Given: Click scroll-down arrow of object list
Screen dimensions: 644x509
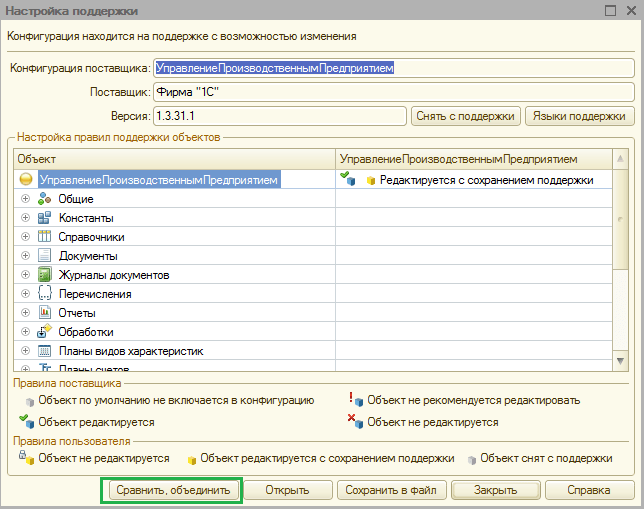Looking at the screenshot, I should pos(620,361).
